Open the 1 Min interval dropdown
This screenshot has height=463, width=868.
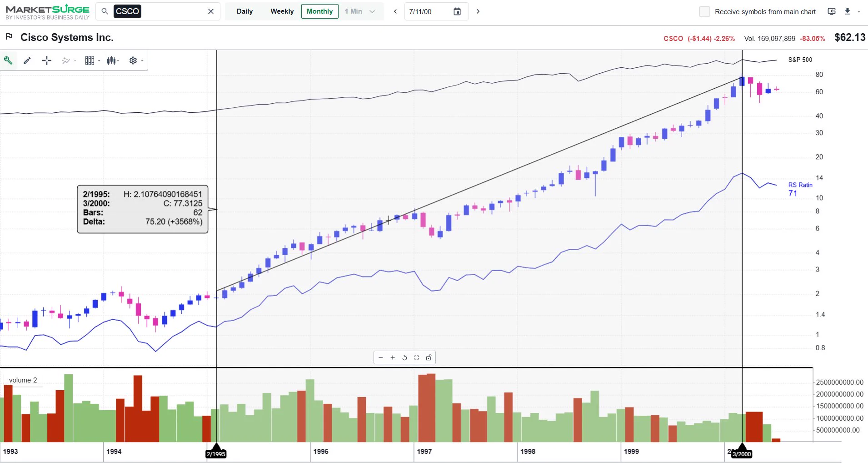tap(360, 11)
